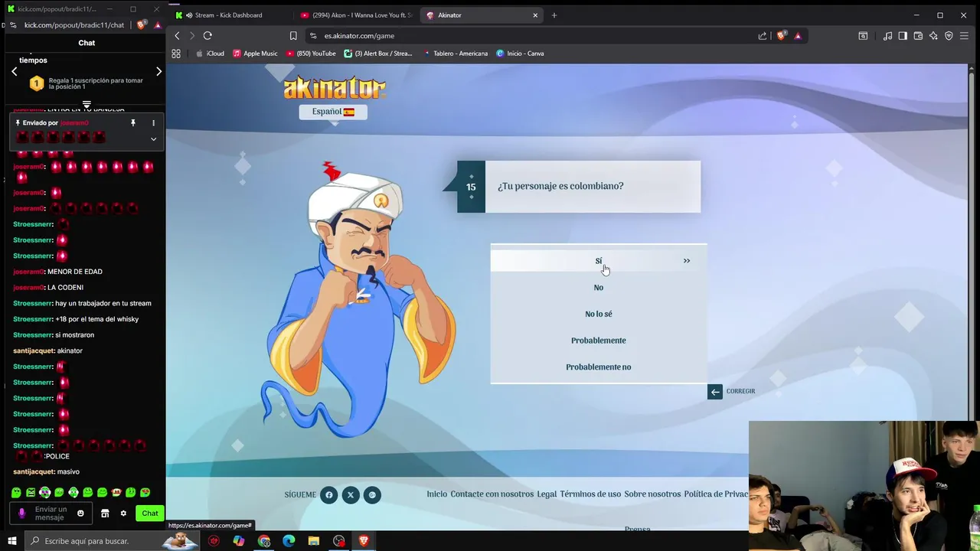Open Akinator's Facebook follow icon
The image size is (980, 551).
[328, 495]
